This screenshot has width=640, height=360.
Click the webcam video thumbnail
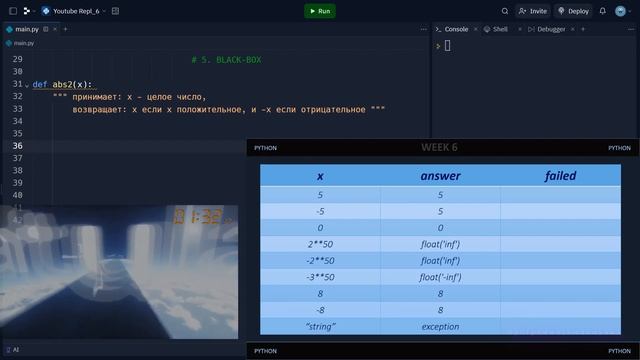119,272
